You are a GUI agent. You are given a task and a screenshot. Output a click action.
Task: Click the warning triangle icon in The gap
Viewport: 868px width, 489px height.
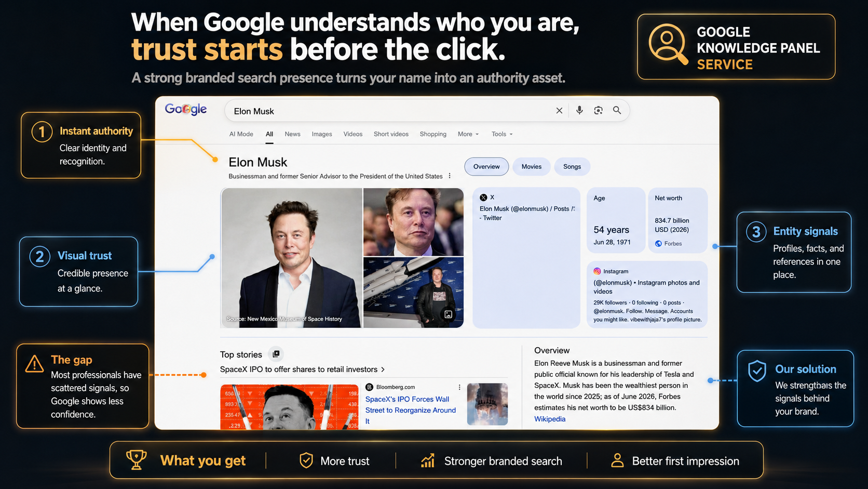[x=34, y=364]
